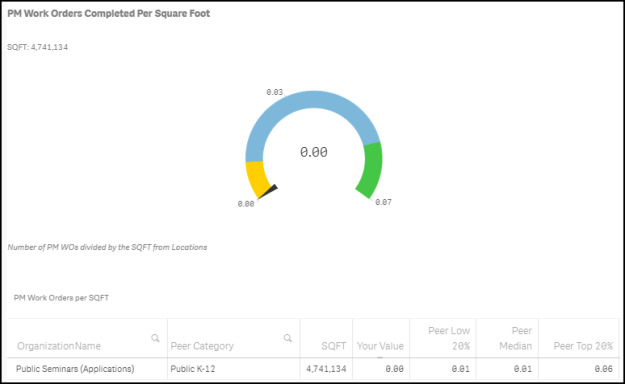Sort by SQFT column header
Viewport: 625px width, 384px height.
[x=334, y=346]
